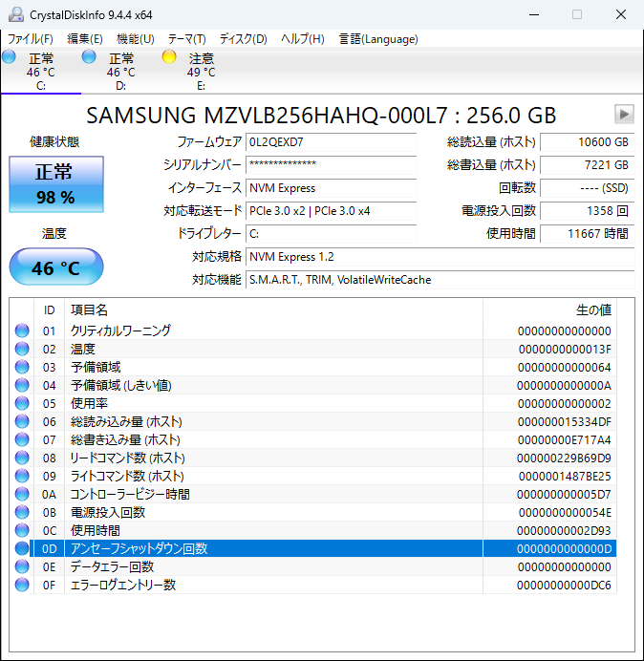Click the next disk arrow button
This screenshot has height=661, width=644.
click(x=624, y=115)
